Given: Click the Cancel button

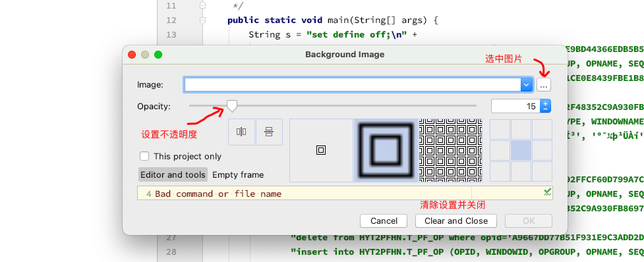Looking at the screenshot, I should point(384,221).
